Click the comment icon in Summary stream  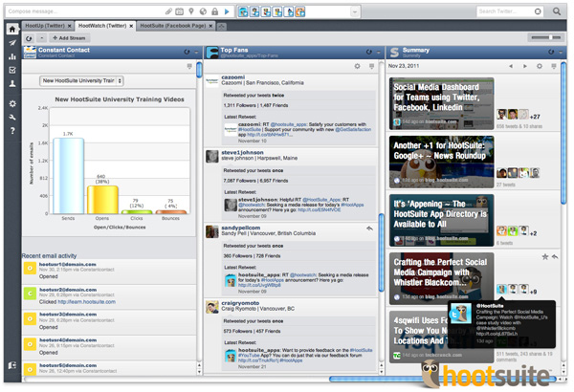554,66
